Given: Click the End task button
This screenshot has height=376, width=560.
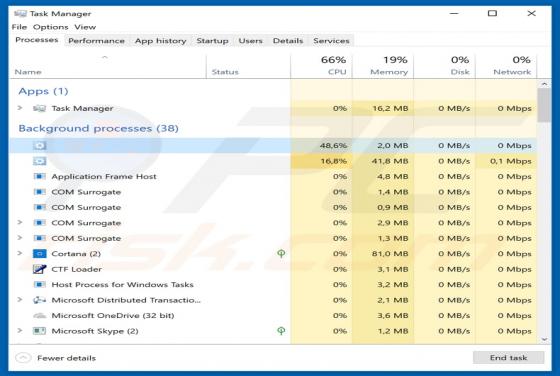Looking at the screenshot, I should 508,357.
